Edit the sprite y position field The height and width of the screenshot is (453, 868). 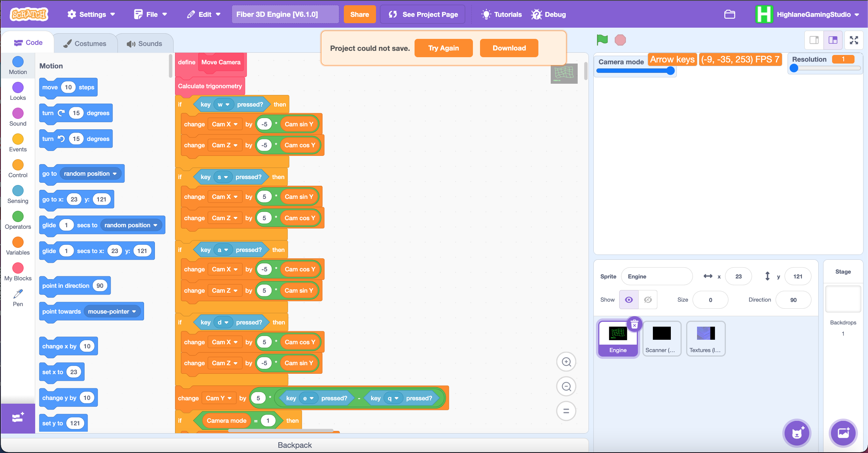798,277
